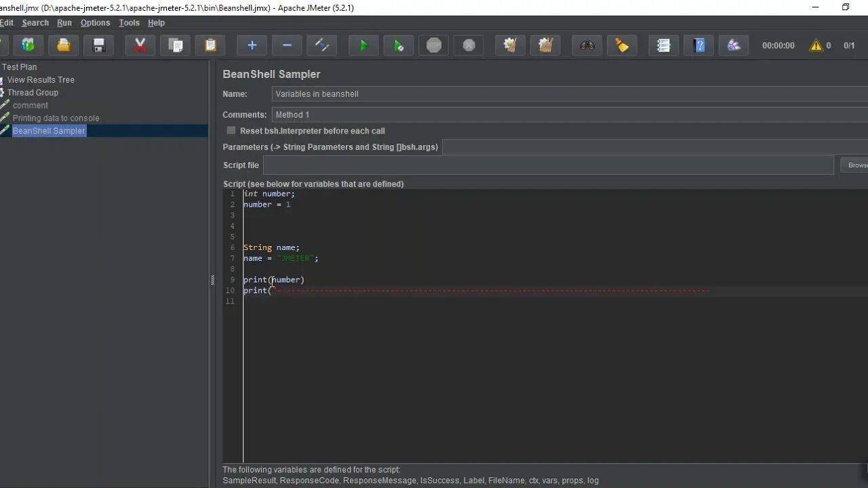Click the Parameters input field
Screen dimensions: 868x488
pos(655,147)
